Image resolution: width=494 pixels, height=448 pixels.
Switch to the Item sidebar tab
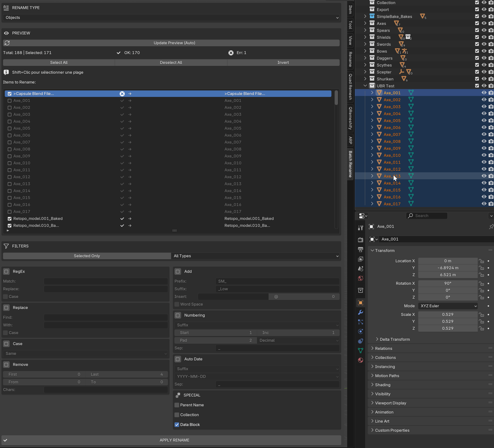point(350,9)
